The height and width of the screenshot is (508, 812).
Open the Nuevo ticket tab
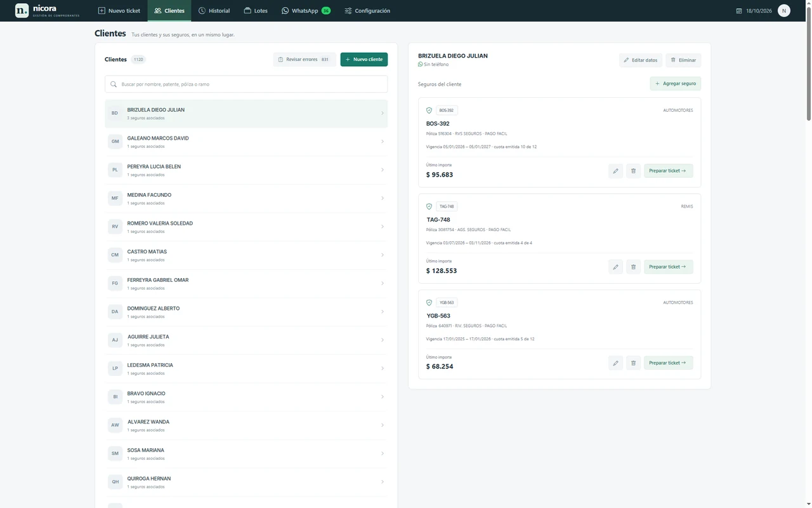point(119,11)
